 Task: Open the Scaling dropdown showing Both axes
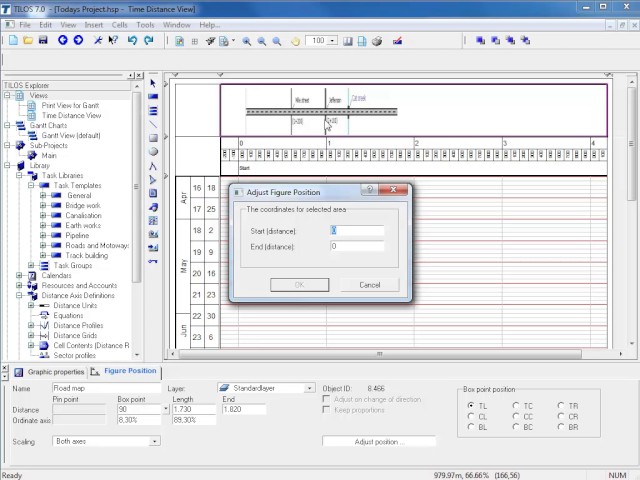(154, 441)
